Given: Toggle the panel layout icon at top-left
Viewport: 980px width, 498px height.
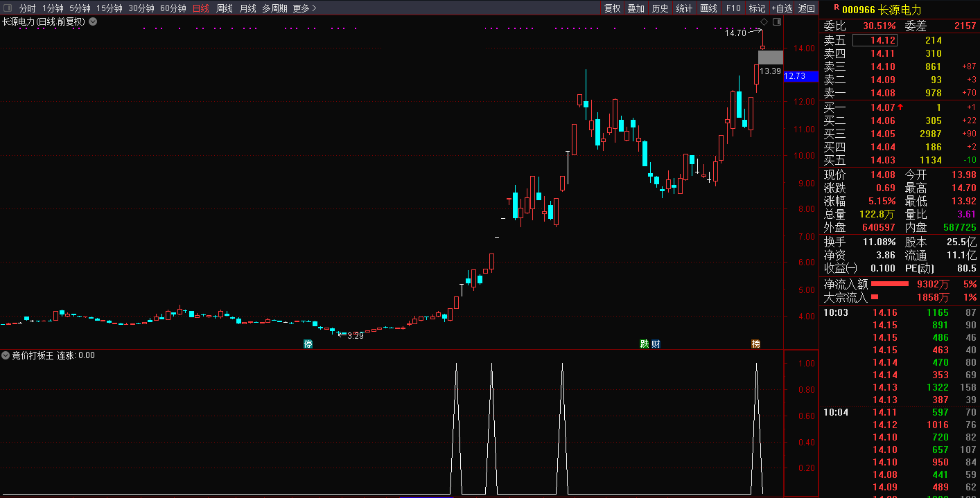Looking at the screenshot, I should [x=8, y=8].
